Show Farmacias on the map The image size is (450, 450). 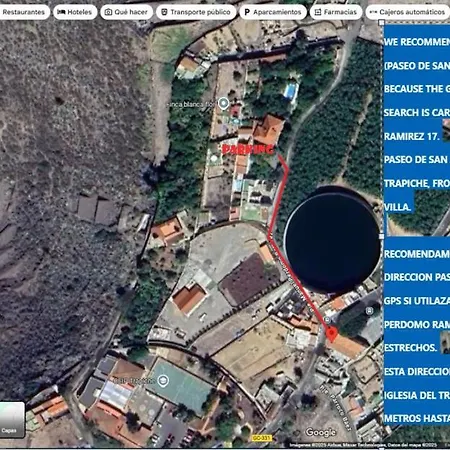(336, 12)
